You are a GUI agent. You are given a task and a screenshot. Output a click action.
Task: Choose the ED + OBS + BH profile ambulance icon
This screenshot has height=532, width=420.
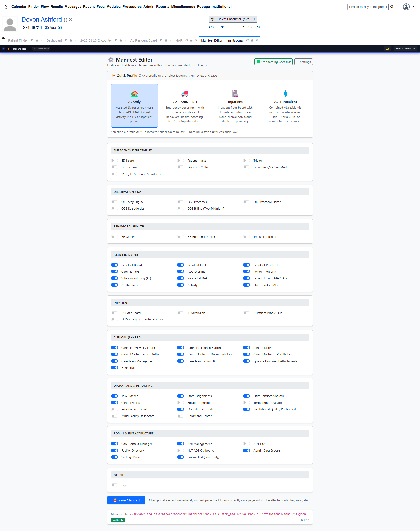[185, 93]
